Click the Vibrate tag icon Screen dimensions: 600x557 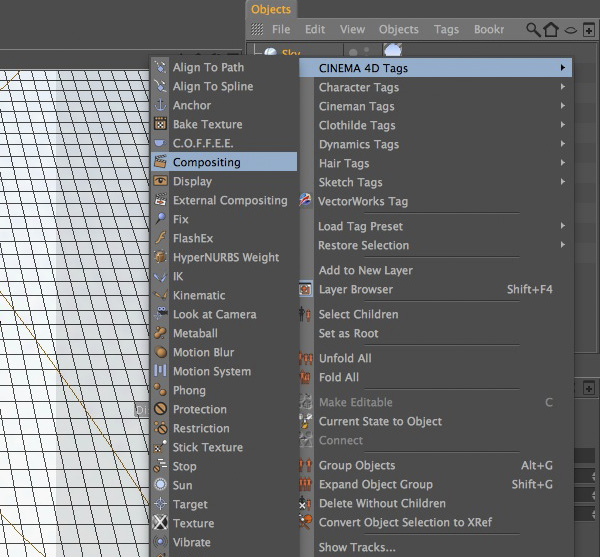[x=160, y=542]
